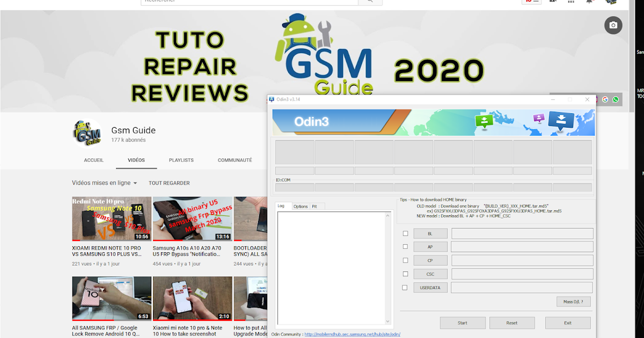Click the AP file path field
The width and height of the screenshot is (644, 338).
pos(522,247)
